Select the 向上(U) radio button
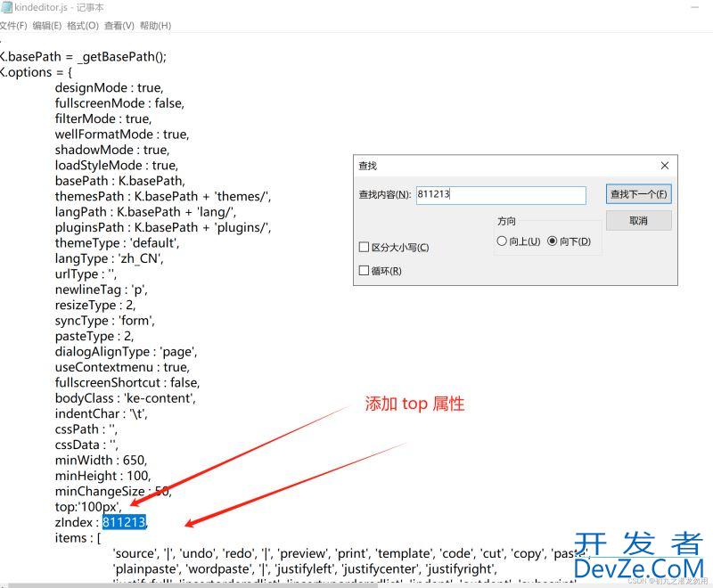 point(502,241)
